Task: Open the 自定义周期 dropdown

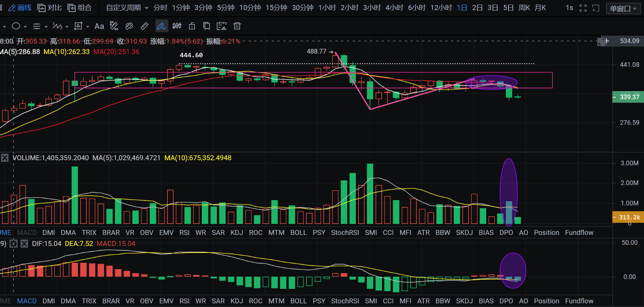Action: 127,8
